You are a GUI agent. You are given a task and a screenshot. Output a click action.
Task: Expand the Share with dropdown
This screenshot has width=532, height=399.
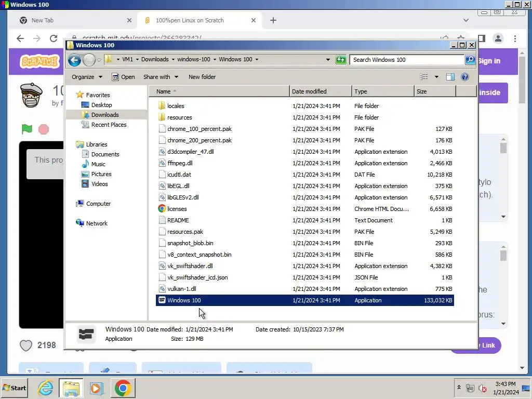[x=161, y=77]
